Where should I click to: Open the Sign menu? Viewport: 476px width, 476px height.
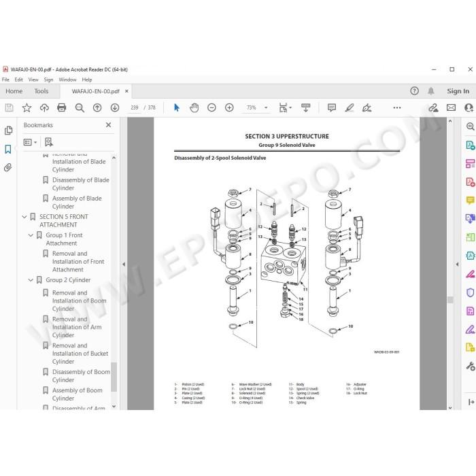click(48, 80)
